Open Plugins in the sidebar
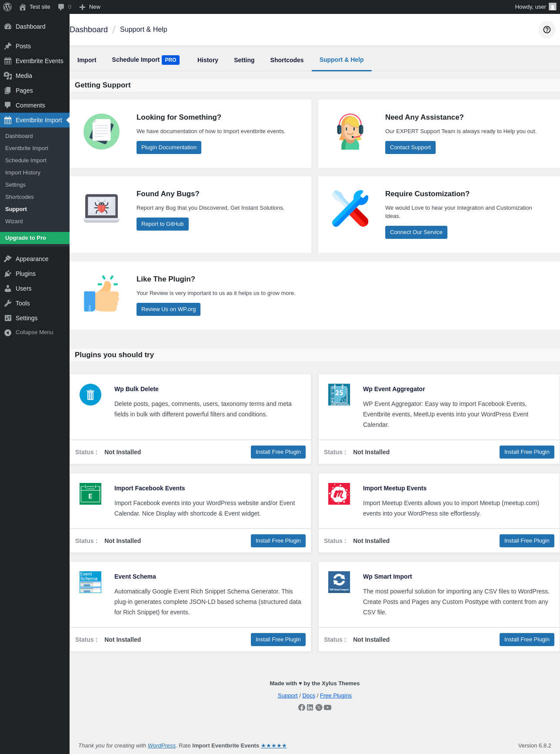 (35, 274)
